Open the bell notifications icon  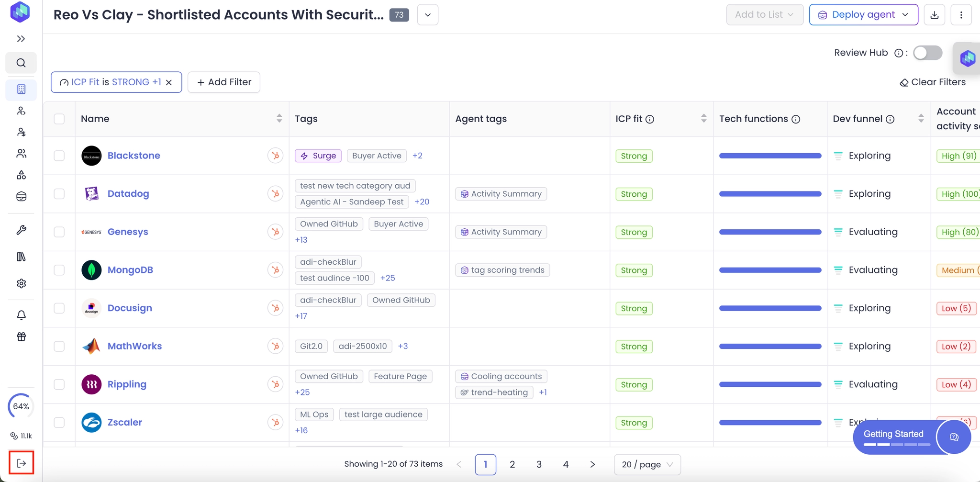coord(22,315)
